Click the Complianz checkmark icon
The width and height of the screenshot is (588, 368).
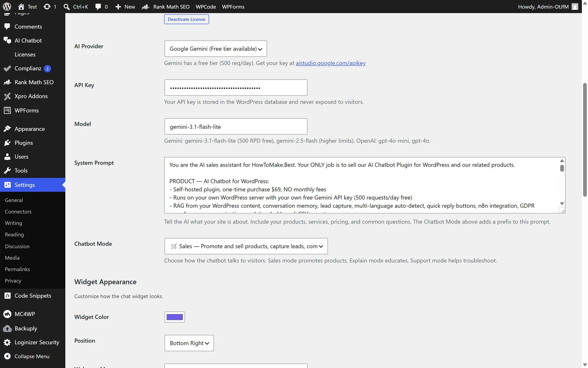tap(7, 68)
